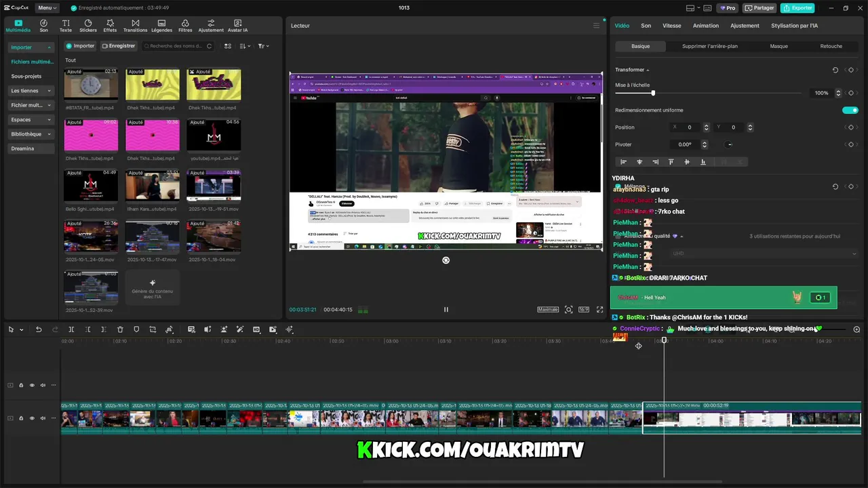Click the undo arrow in timeline toolbar
Image resolution: width=868 pixels, height=488 pixels.
[39, 329]
